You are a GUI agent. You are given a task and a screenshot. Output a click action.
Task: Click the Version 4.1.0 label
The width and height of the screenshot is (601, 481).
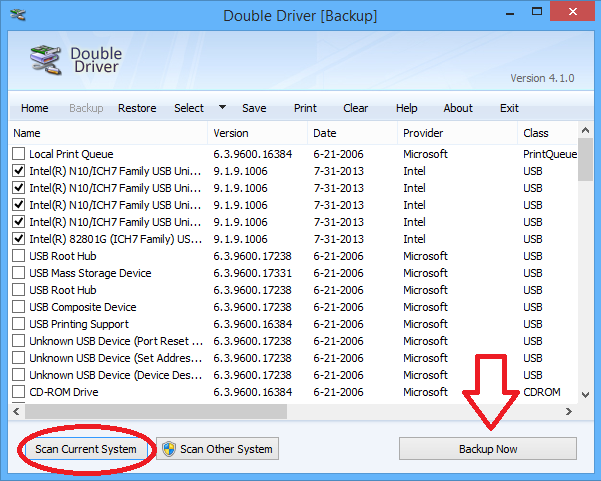coord(542,78)
